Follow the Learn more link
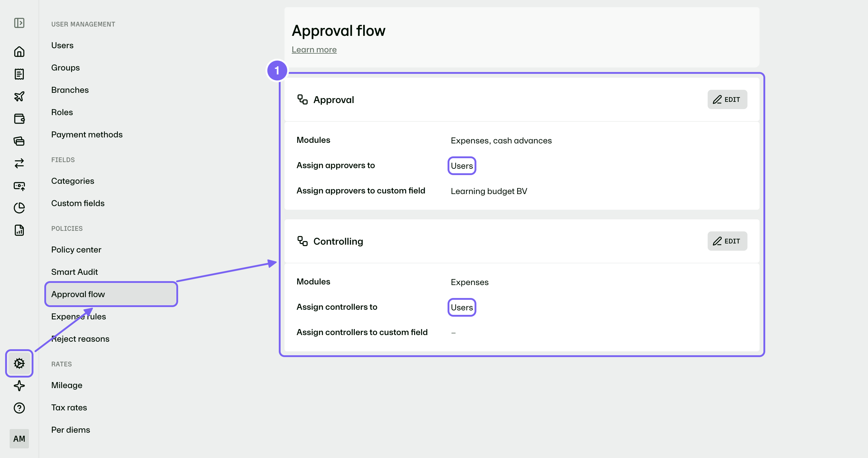 coord(314,49)
